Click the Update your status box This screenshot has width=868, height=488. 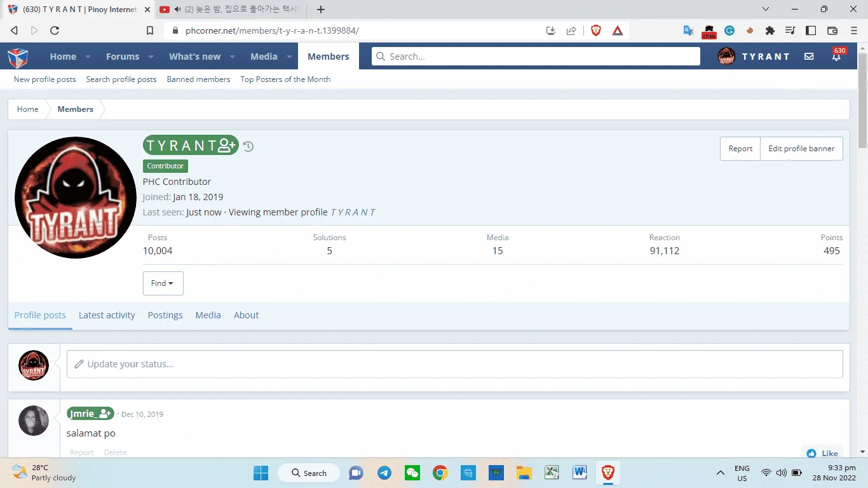coord(455,364)
